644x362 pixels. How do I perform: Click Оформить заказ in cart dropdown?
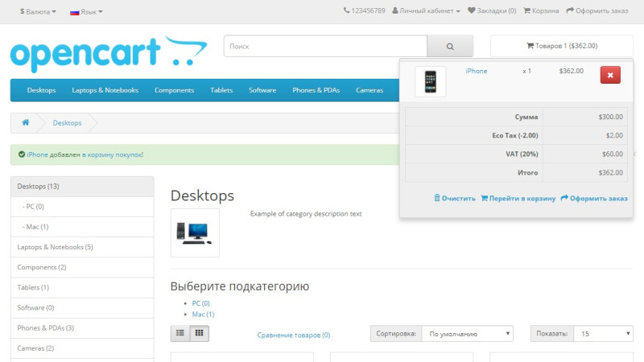pos(594,198)
